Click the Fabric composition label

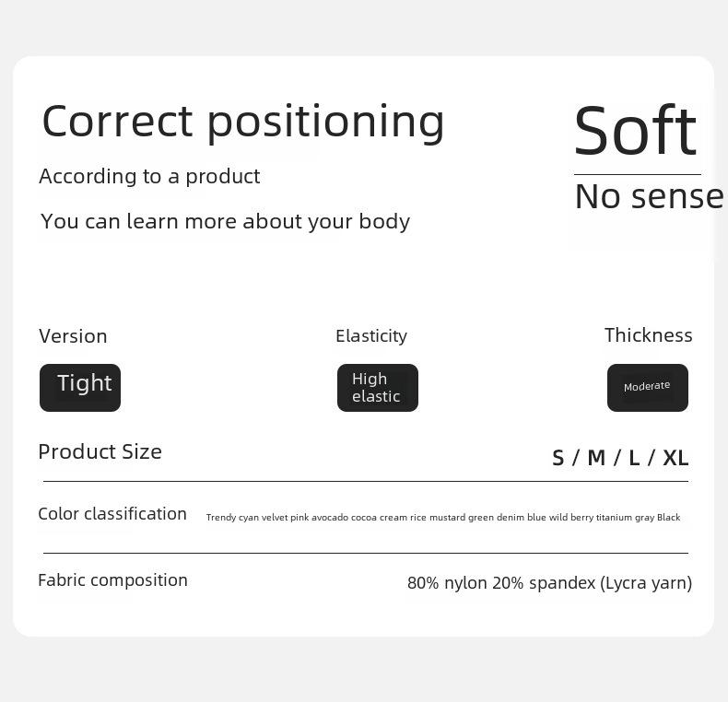click(112, 580)
